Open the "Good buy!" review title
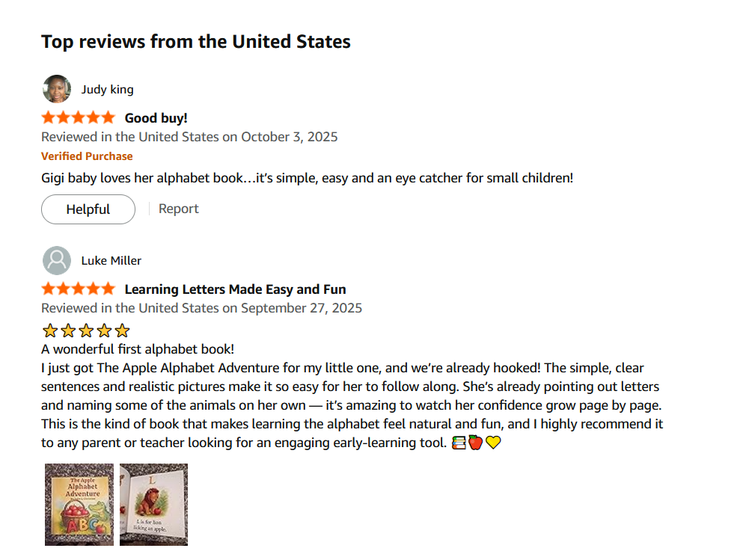The image size is (749, 560). coord(156,117)
